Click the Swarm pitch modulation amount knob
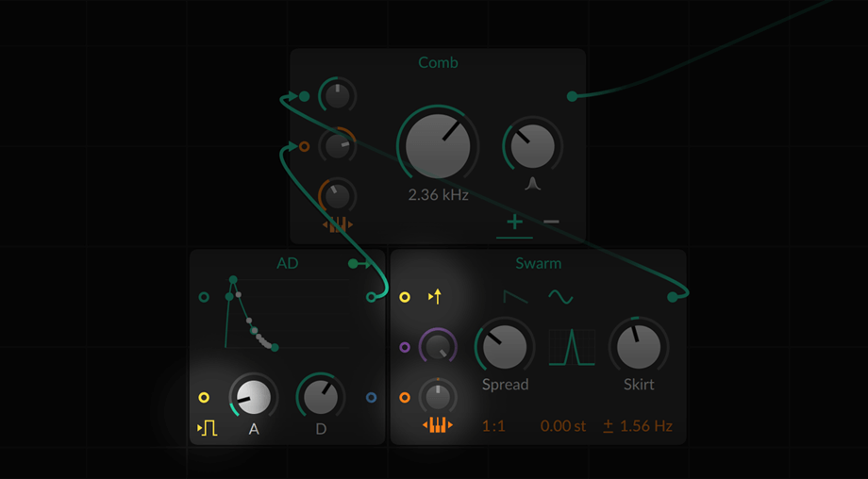The height and width of the screenshot is (479, 868). 438,397
